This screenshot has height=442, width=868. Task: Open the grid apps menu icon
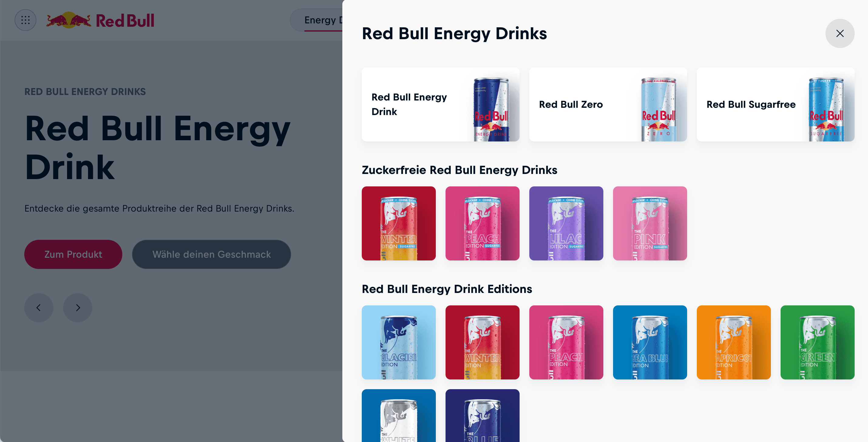tap(25, 20)
